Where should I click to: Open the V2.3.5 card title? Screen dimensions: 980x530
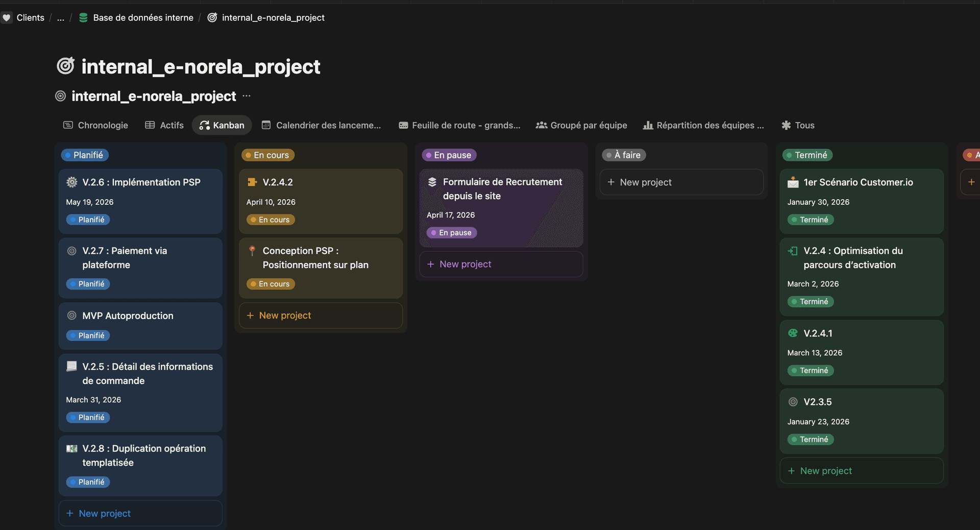pyautogui.click(x=818, y=402)
